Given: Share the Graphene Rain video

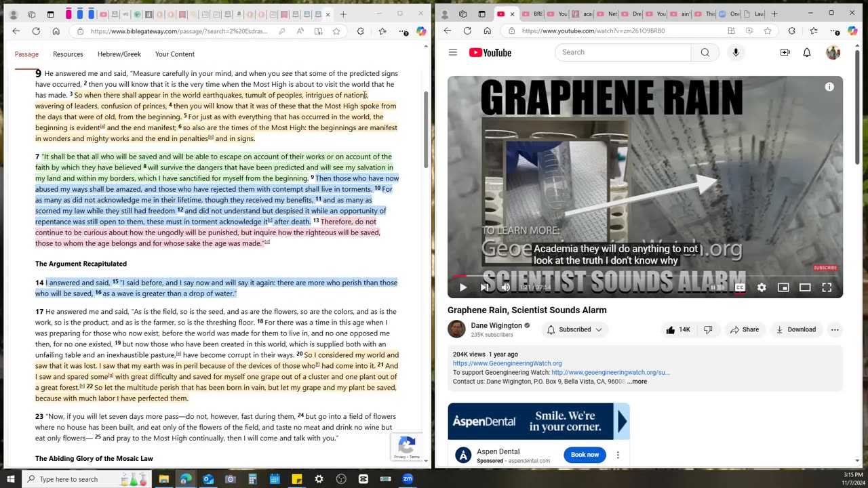Looking at the screenshot, I should pos(745,329).
